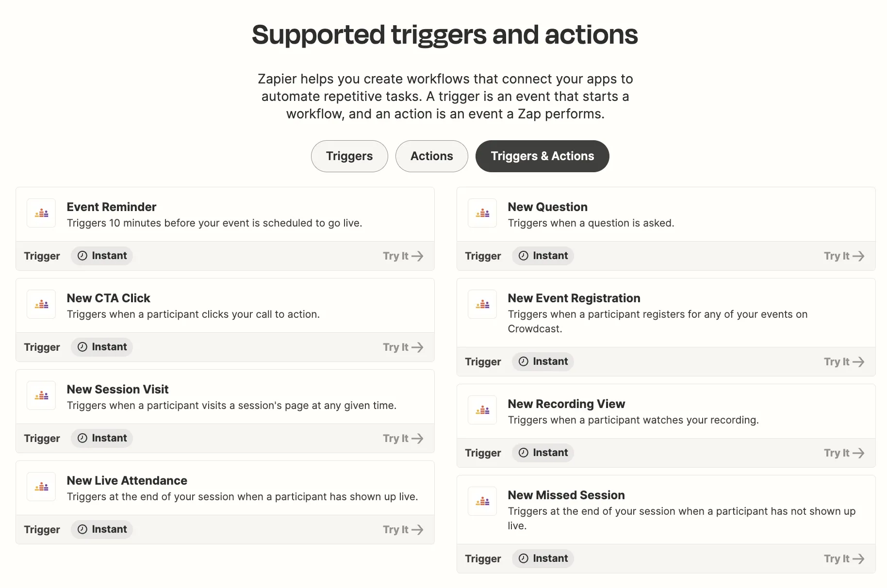
Task: Select the Crowdcast icon beside New CTA Click
Action: (x=41, y=304)
